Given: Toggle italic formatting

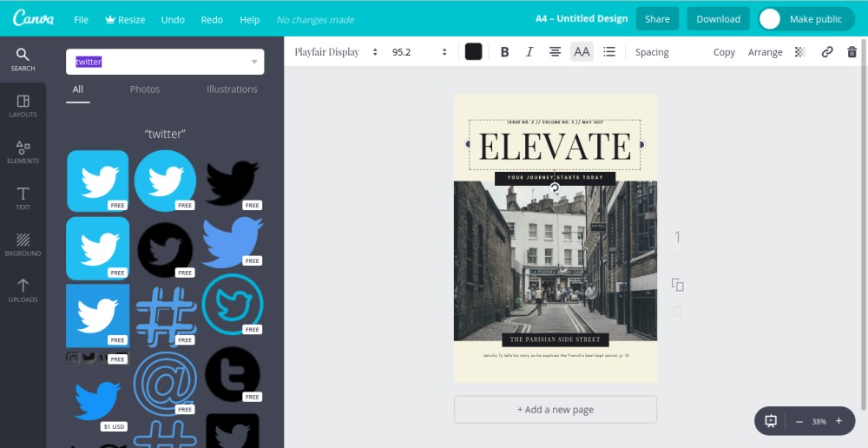Looking at the screenshot, I should 529,52.
